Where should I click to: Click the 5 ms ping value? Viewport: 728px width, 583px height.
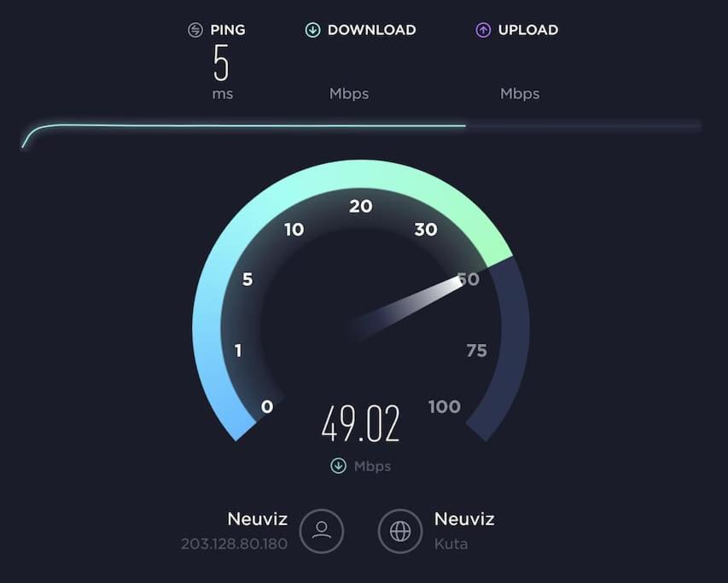(221, 62)
